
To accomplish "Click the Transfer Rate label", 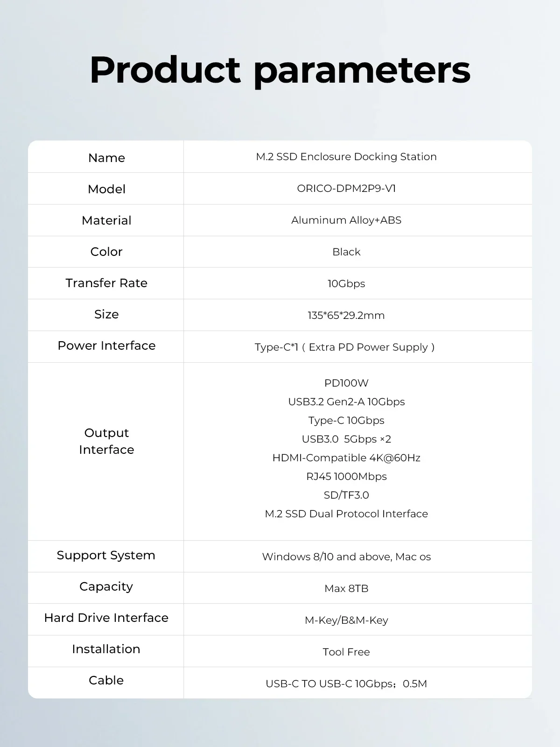I will 106,283.
